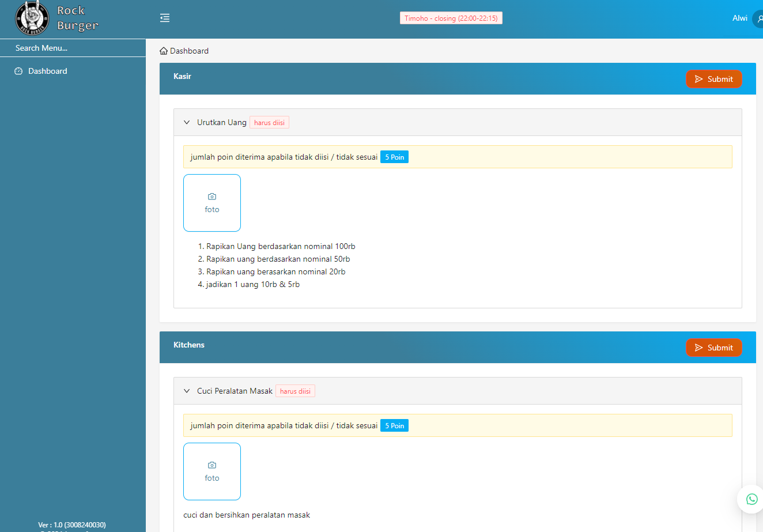Image resolution: width=763 pixels, height=532 pixels.
Task: Submit the Kitchens checklist
Action: [713, 348]
